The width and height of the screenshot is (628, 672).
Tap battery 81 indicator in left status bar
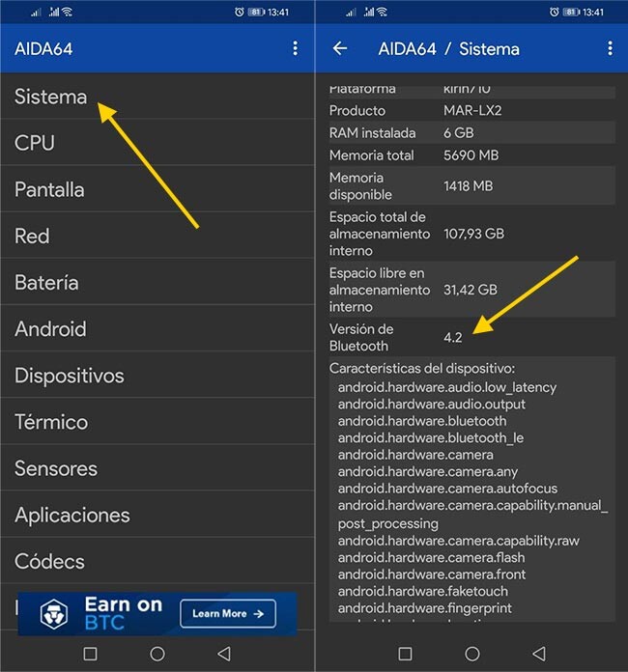[256, 12]
